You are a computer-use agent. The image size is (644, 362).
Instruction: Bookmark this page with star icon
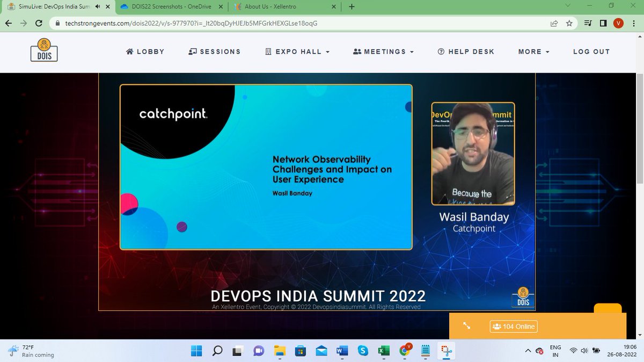569,23
